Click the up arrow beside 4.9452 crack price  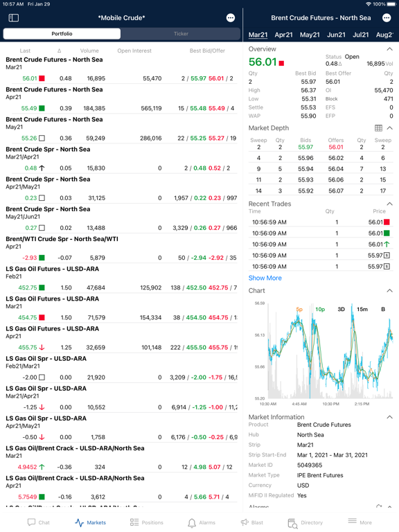pos(42,467)
